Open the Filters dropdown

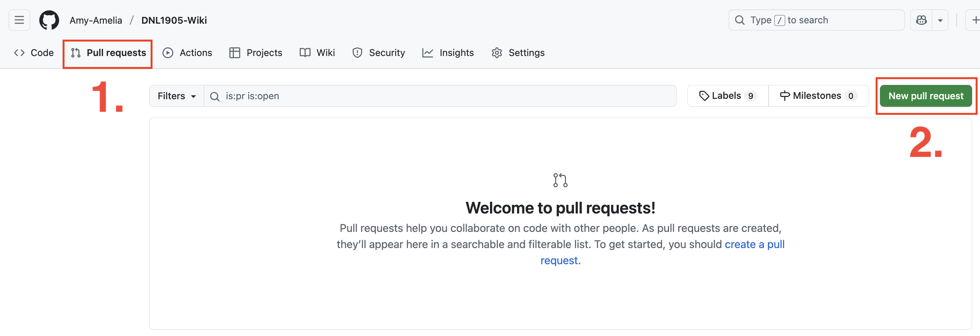tap(176, 96)
